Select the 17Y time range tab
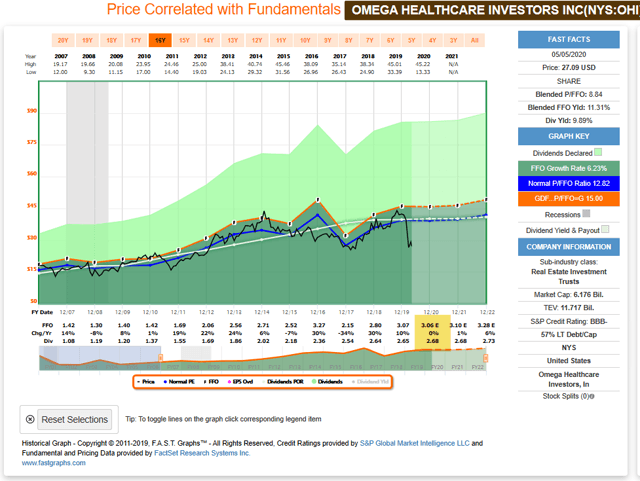Screen dimensions: 640x481 pos(136,40)
